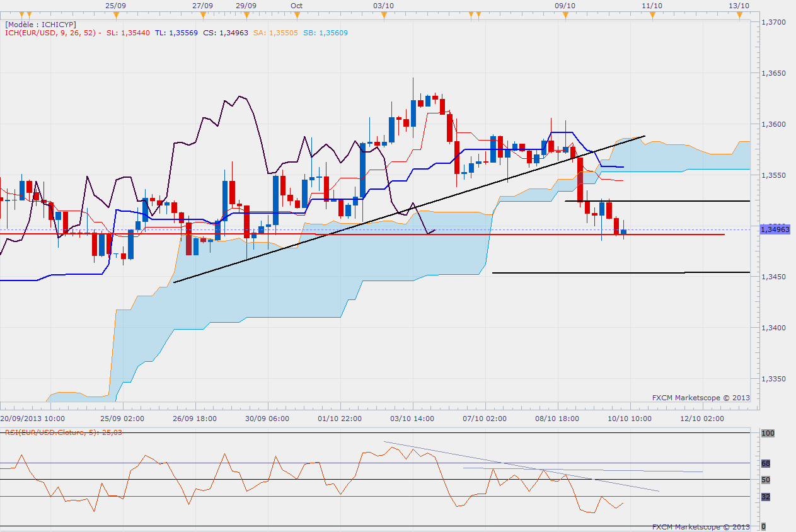Click the orange event marker under 13/10
This screenshot has height=532, width=796.
[739, 14]
